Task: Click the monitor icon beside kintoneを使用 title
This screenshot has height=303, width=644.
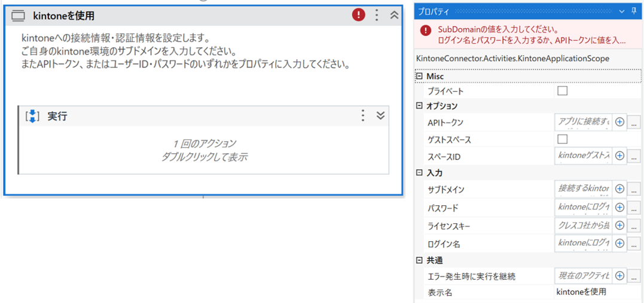Action: (x=18, y=16)
